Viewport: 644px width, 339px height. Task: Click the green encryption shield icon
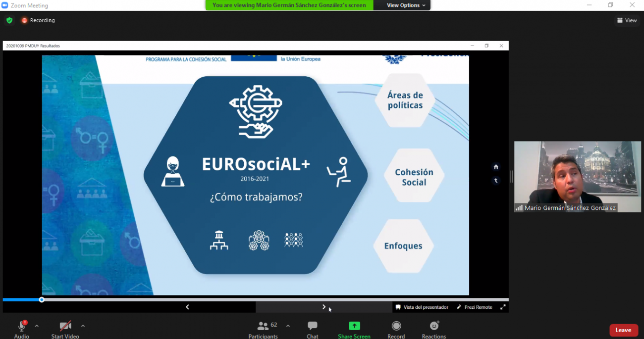[x=9, y=20]
